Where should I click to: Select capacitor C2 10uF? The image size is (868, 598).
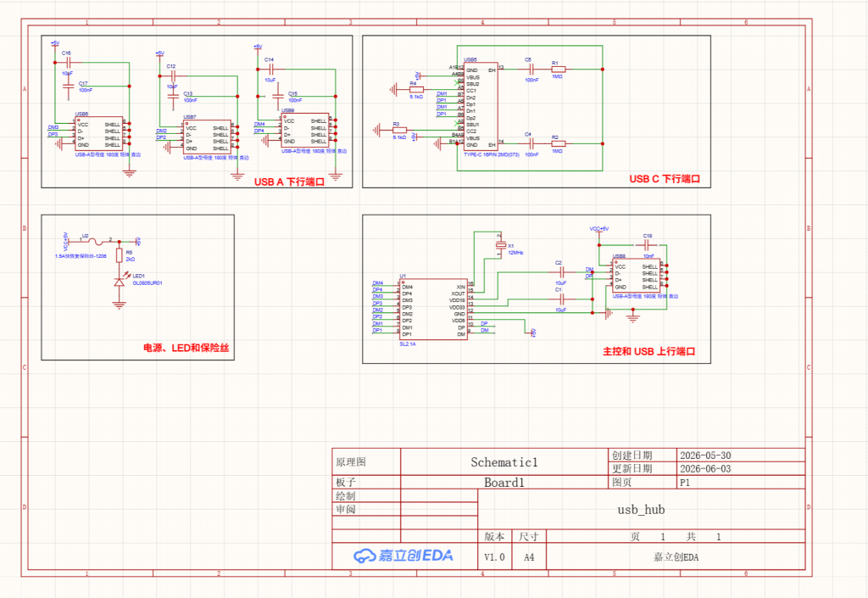click(562, 272)
